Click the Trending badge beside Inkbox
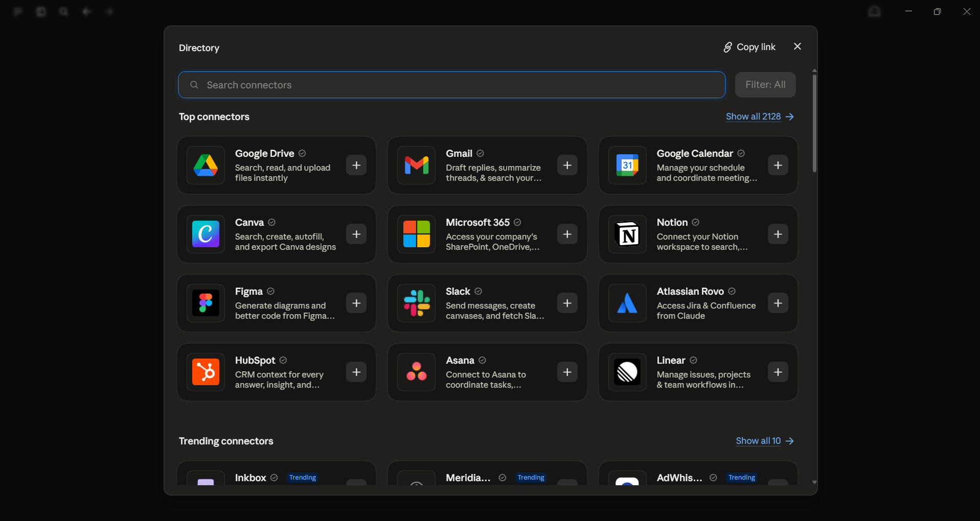The width and height of the screenshot is (980, 521). [303, 478]
